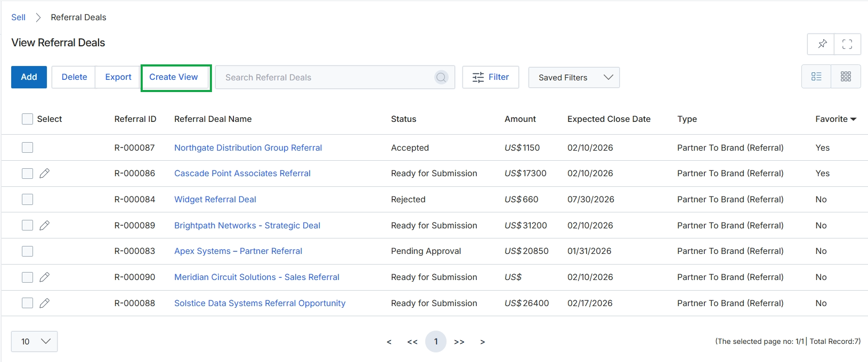
Task: Open the Saved Filters dropdown
Action: coord(574,77)
